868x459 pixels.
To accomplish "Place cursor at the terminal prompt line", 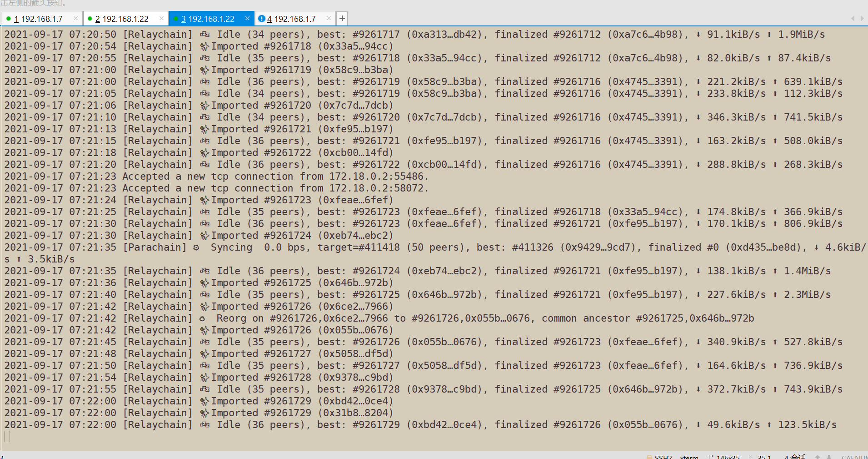I will point(7,437).
